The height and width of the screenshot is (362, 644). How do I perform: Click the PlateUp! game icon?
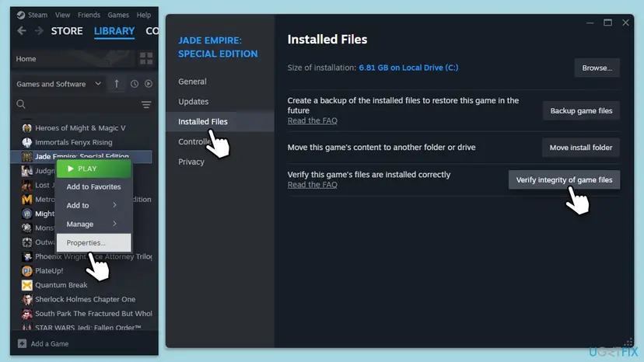27,271
